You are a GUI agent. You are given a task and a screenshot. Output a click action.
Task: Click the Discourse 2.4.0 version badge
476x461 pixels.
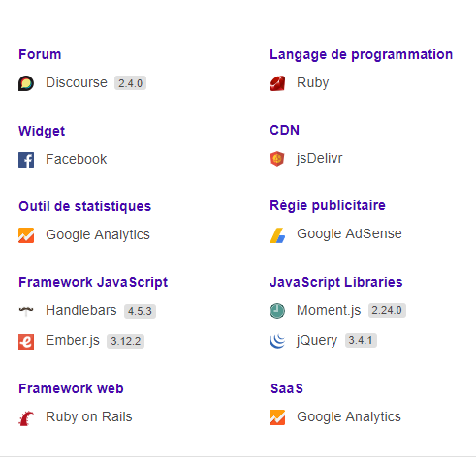click(x=130, y=83)
